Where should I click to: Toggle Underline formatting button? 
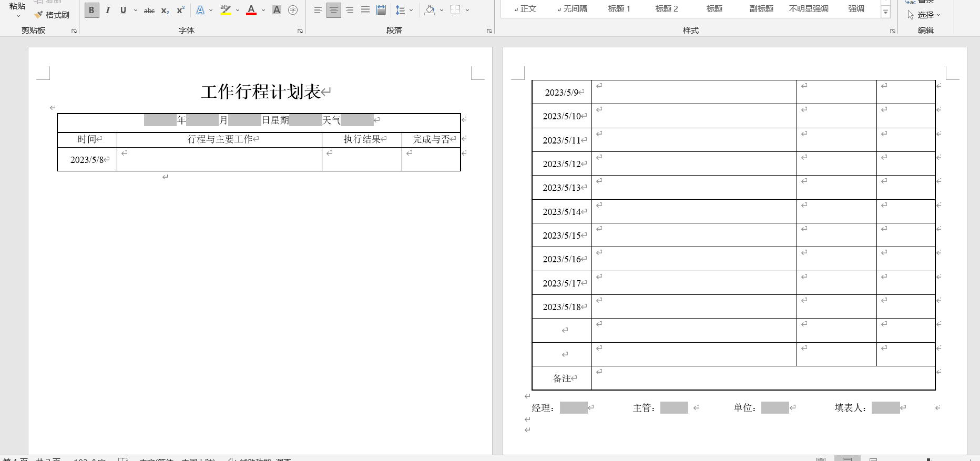click(x=123, y=10)
